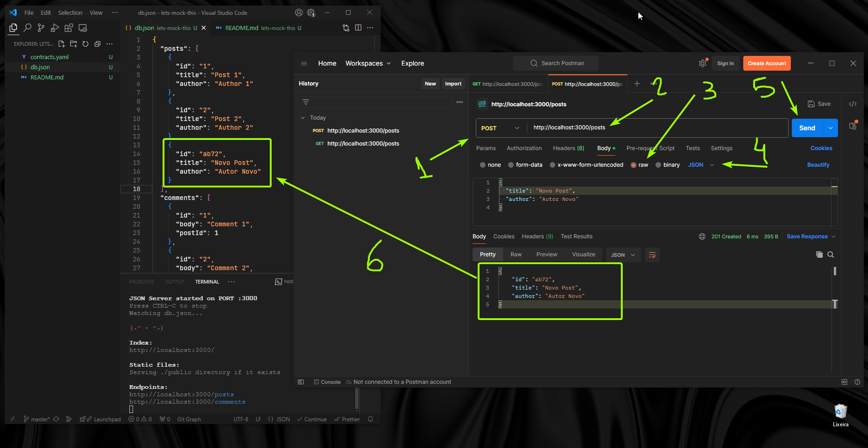868x448 pixels.
Task: Open the VS Code File menu
Action: coord(29,12)
